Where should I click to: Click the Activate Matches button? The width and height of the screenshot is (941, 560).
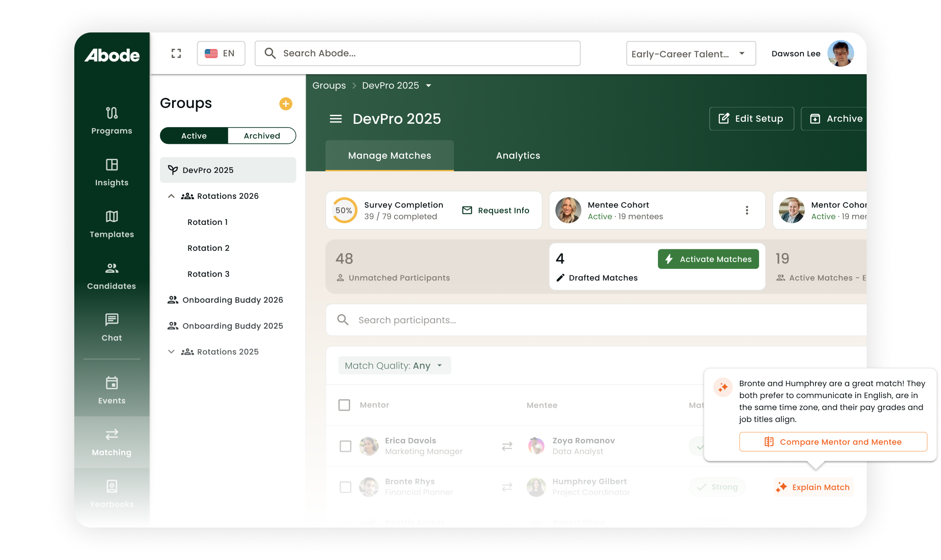708,259
